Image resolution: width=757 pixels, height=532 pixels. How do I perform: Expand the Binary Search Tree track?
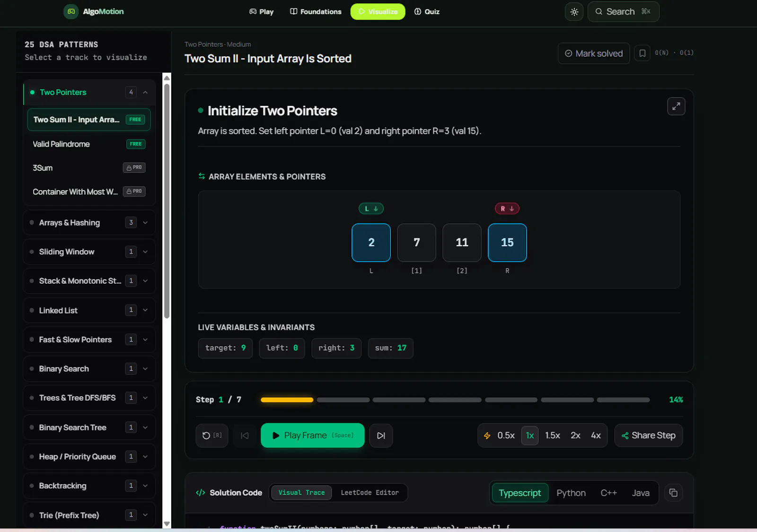[x=89, y=427]
